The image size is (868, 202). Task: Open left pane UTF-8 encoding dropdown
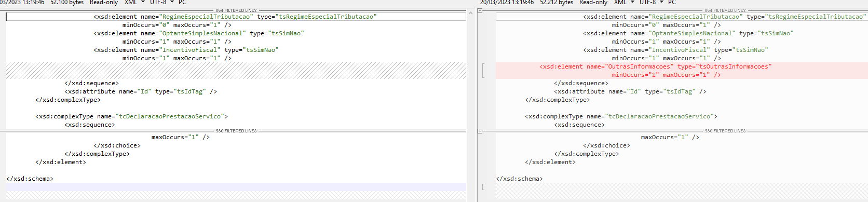click(x=161, y=3)
